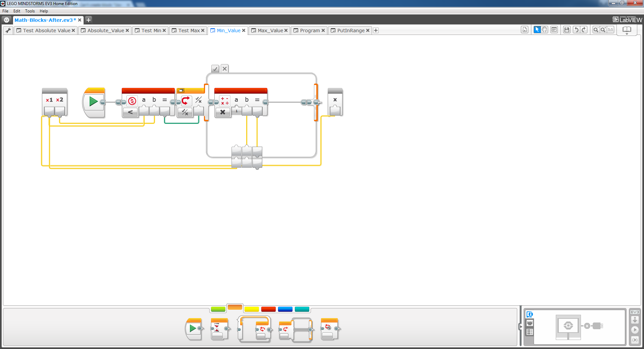
Task: Open the Compare block mode selector
Action: [x=130, y=112]
